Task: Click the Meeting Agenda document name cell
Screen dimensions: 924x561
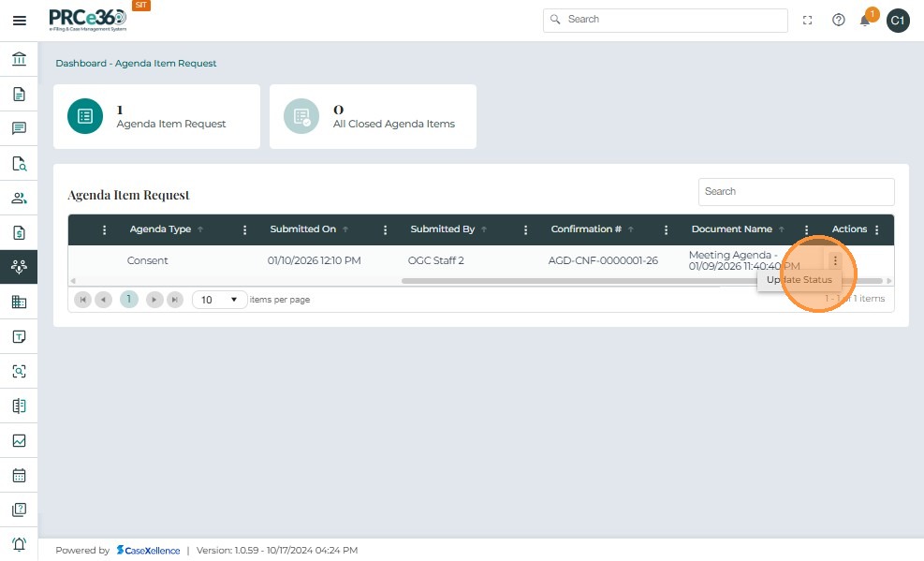Action: point(744,260)
